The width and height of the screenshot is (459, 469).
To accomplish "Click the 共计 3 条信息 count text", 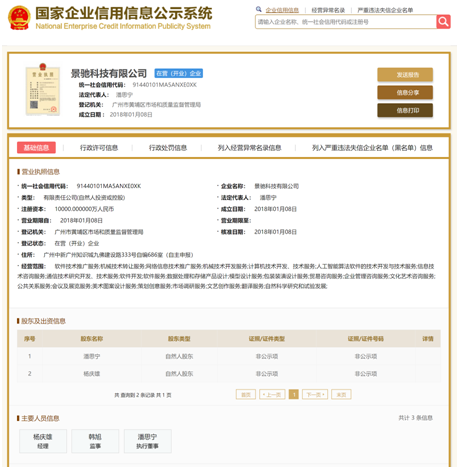I will click(416, 418).
